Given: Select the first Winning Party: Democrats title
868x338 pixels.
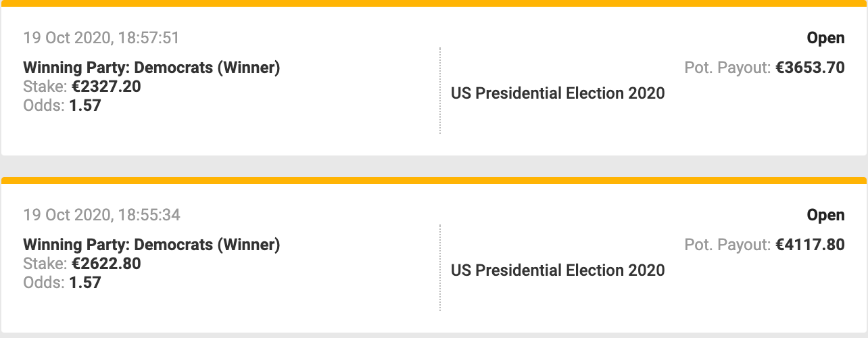Looking at the screenshot, I should [x=151, y=68].
